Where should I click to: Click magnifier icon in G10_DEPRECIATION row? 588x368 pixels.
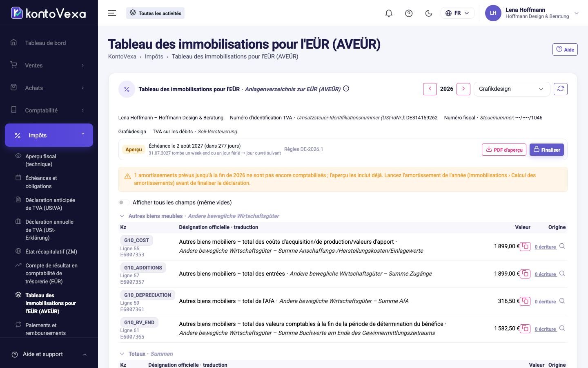coord(562,301)
